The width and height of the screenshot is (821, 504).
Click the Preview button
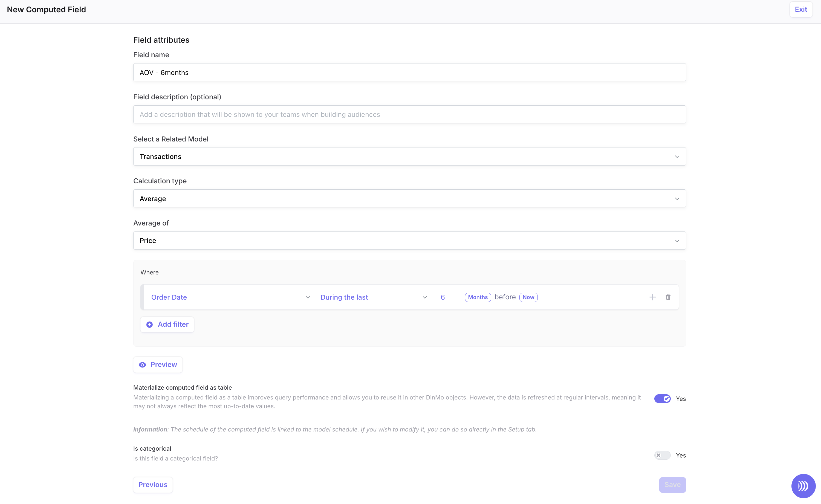click(x=158, y=364)
